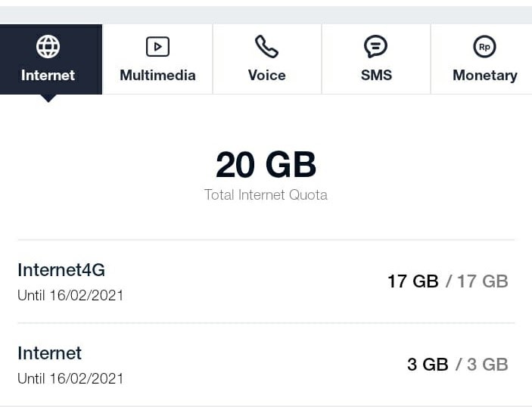Viewport: 532px width, 407px height.
Task: Click the globe icon on Internet tab
Action: click(x=48, y=47)
